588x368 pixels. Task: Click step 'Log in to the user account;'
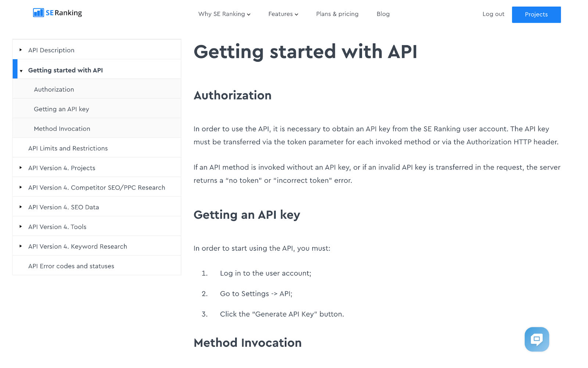tap(265, 273)
